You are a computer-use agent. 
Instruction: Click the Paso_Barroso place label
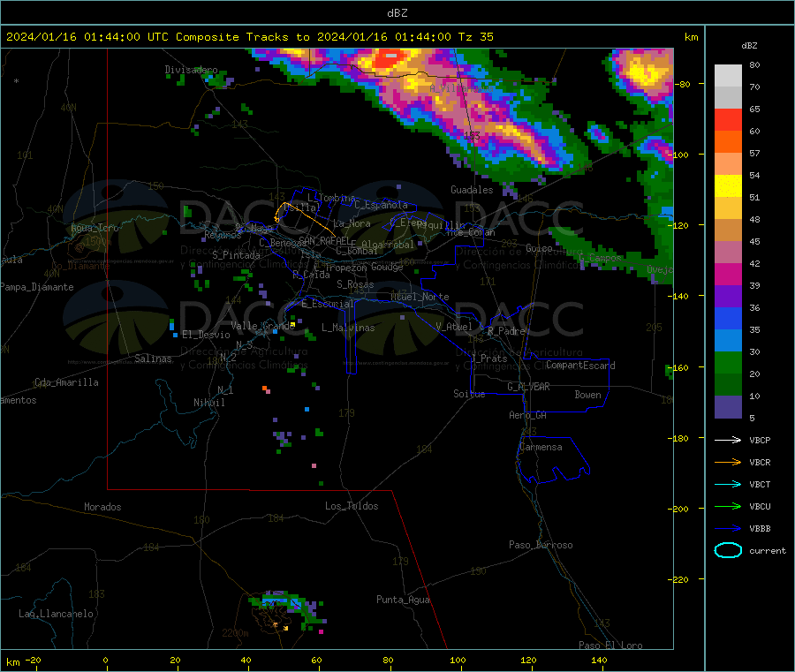[x=541, y=545]
